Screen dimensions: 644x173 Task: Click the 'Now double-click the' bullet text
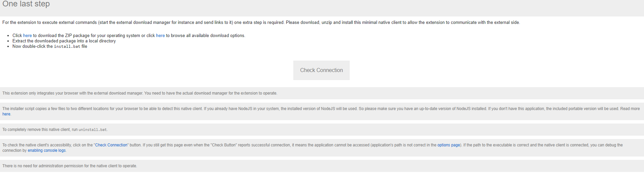click(x=32, y=46)
